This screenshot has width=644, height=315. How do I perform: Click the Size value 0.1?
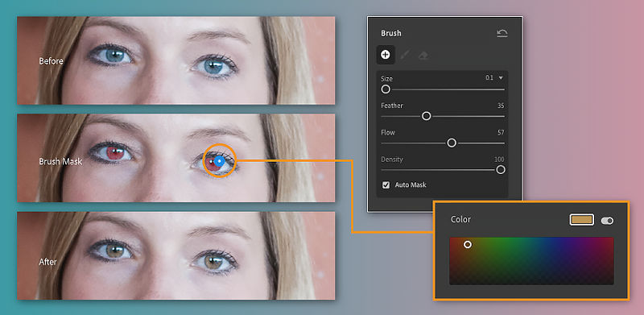click(x=489, y=77)
